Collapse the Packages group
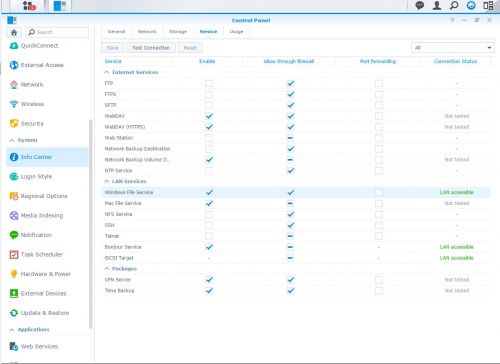Viewport: 500px width, 364px height. pyautogui.click(x=107, y=269)
